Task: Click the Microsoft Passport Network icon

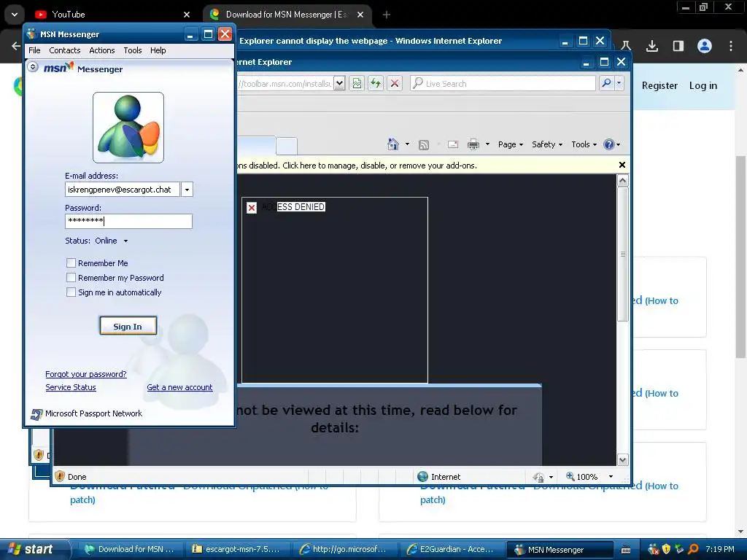Action: [x=36, y=414]
